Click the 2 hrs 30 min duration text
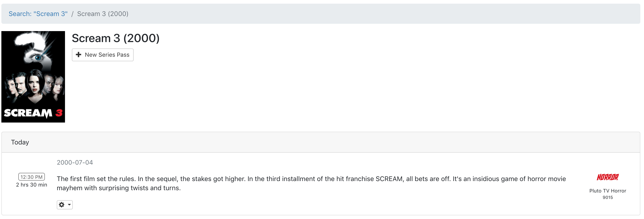Viewport: 644px width, 219px height. 32,185
